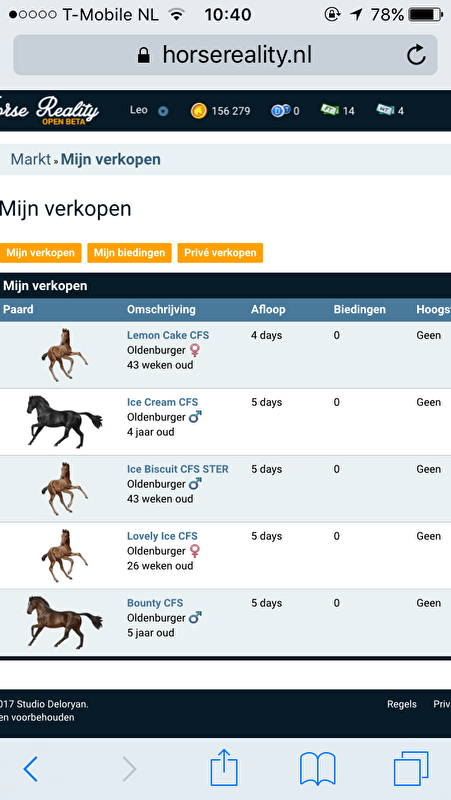The image size is (451, 800).
Task: Open the black Ice Cream CFS horse image
Action: [64, 421]
